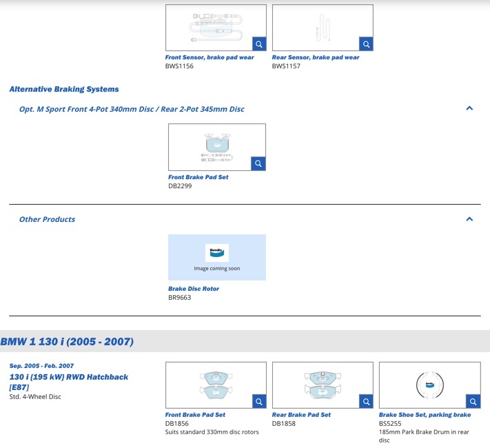Open Brake Disc Rotor BR9663 link
490x448 pixels.
tap(194, 289)
